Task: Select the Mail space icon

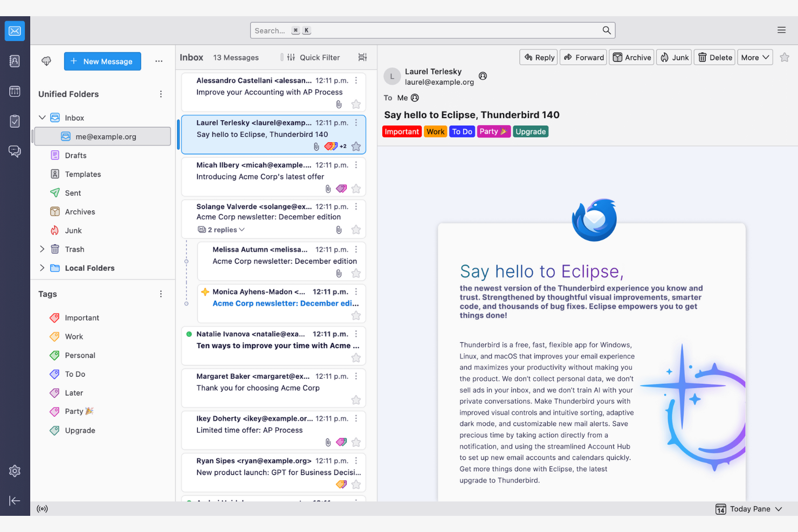Action: tap(15, 31)
